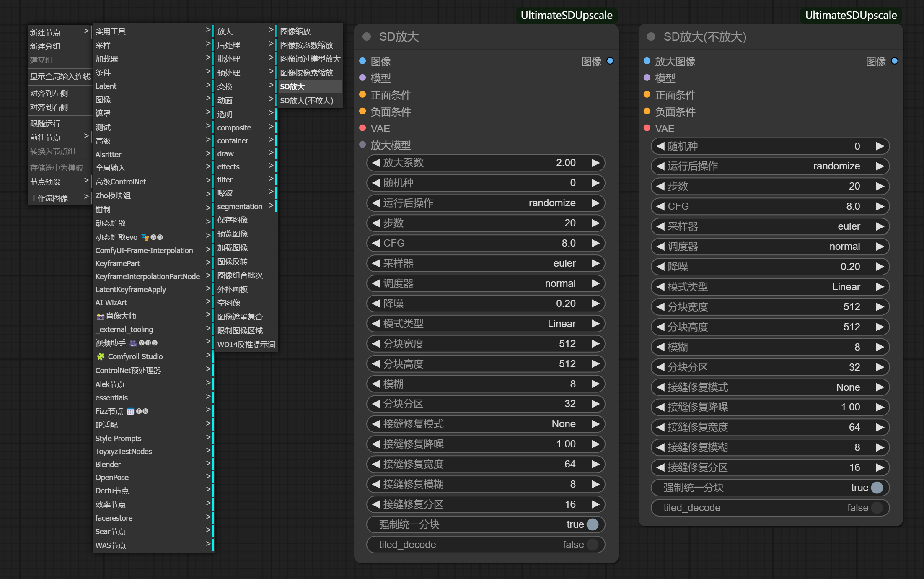
Task: Increase 降噪 in the SD放大 node
Action: [595, 304]
